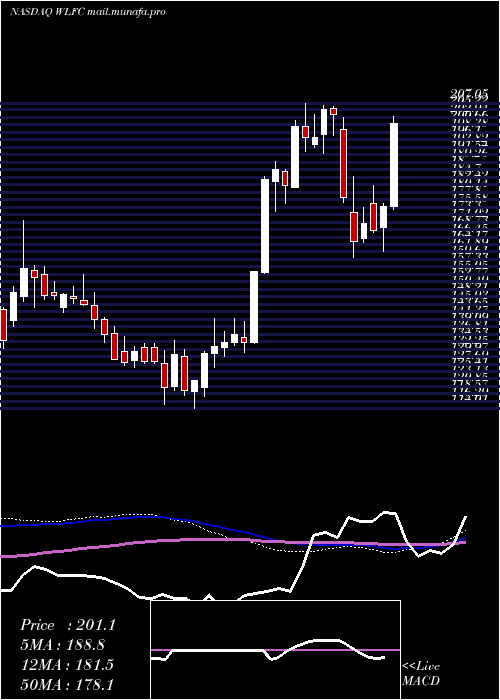The image size is (500, 700).
Task: Click the last tall white candlestick
Action: coord(394,165)
